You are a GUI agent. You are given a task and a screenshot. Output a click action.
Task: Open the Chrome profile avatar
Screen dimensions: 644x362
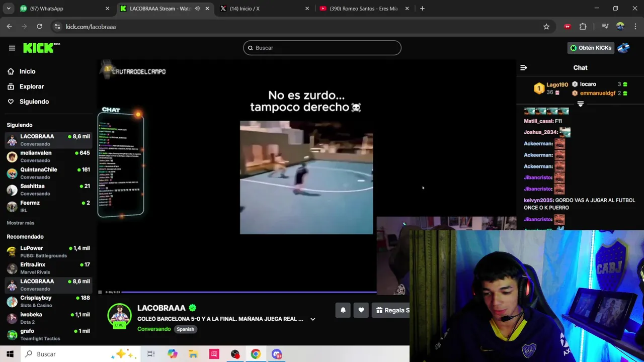[x=620, y=27]
